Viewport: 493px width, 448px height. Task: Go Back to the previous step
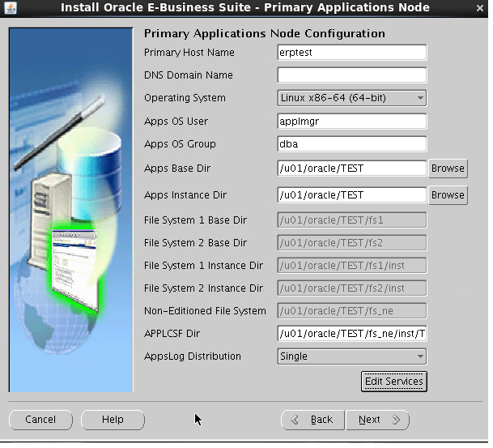pos(312,420)
